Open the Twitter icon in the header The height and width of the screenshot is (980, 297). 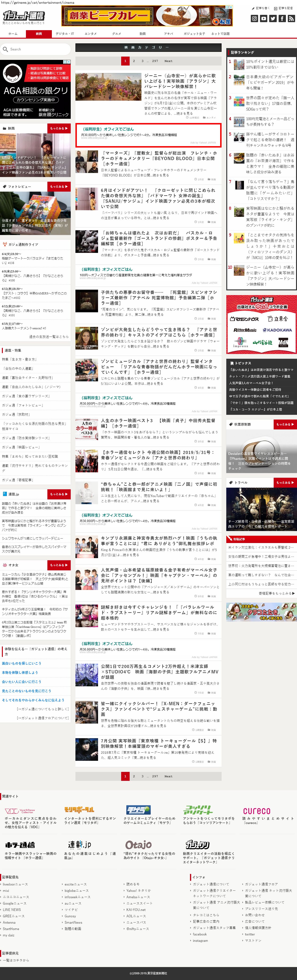273,18
